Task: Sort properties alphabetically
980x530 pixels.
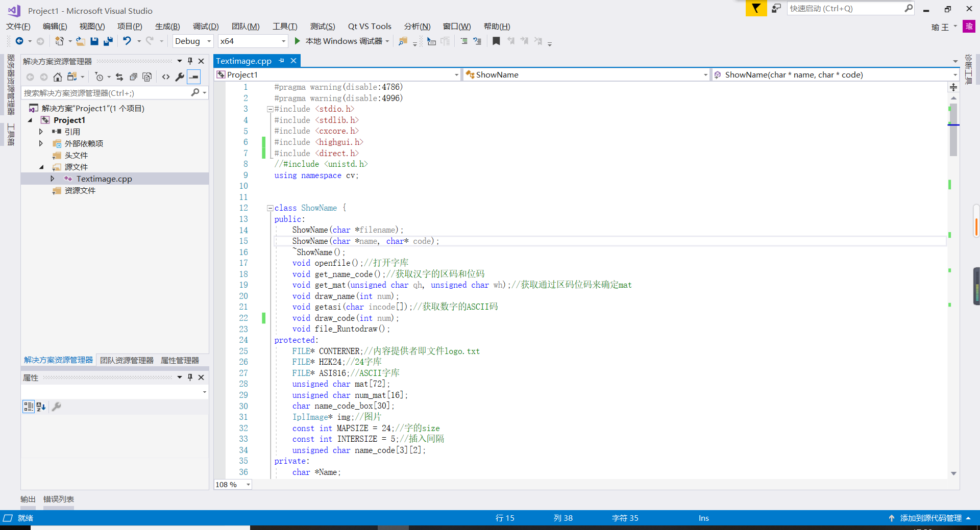Action: (41, 407)
